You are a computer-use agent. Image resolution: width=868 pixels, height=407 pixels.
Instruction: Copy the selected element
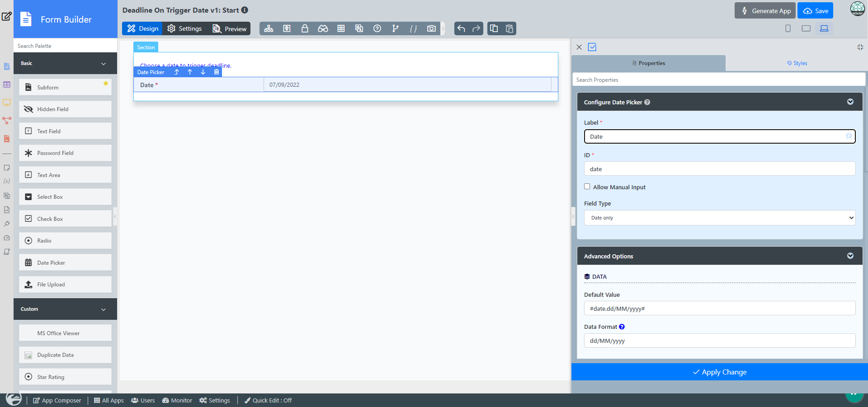[494, 28]
